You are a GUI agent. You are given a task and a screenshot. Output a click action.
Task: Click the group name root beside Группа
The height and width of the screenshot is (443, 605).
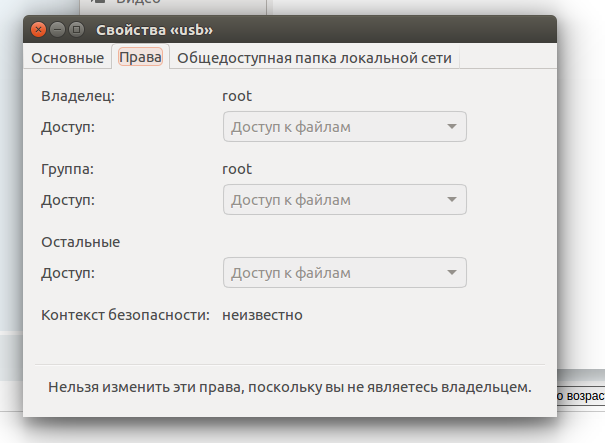coord(237,169)
